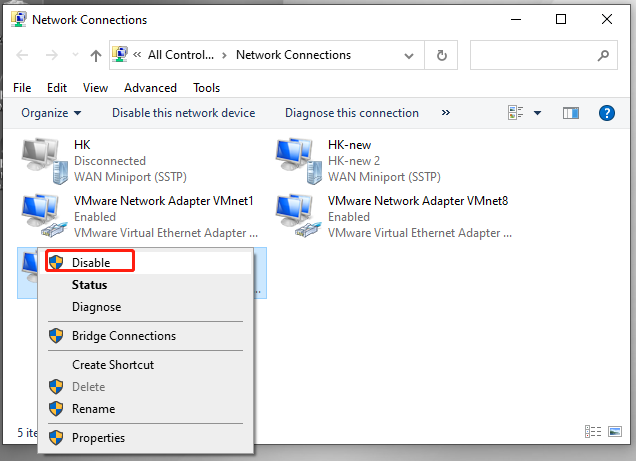Show the preview pane icon
The width and height of the screenshot is (636, 461).
pyautogui.click(x=571, y=113)
